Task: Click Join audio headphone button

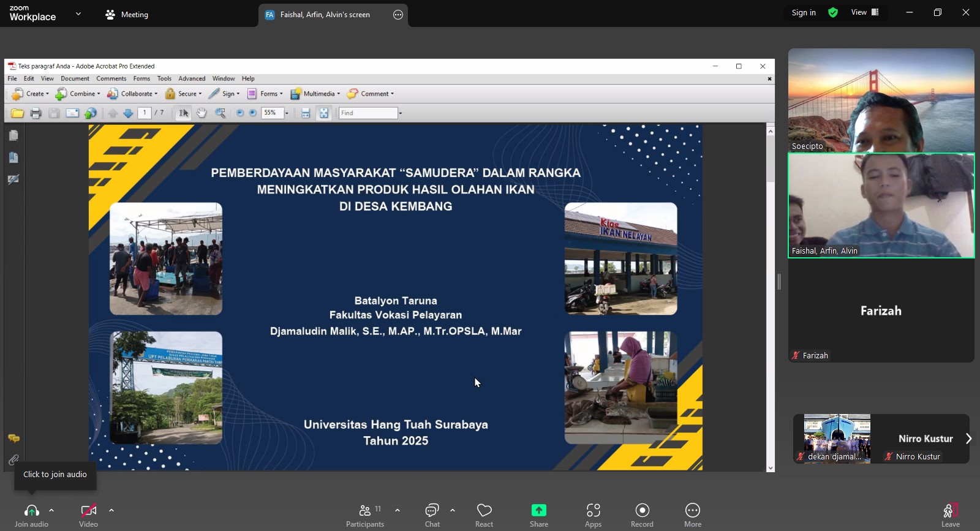Action: [x=31, y=514]
